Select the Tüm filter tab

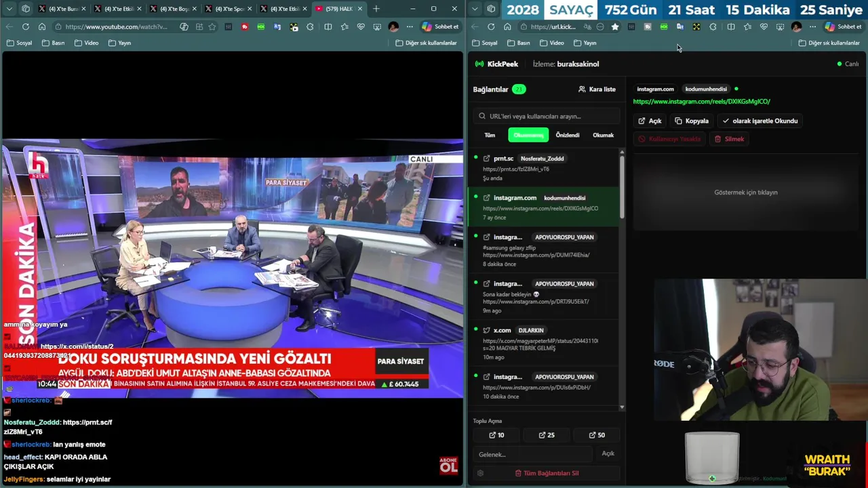(490, 135)
